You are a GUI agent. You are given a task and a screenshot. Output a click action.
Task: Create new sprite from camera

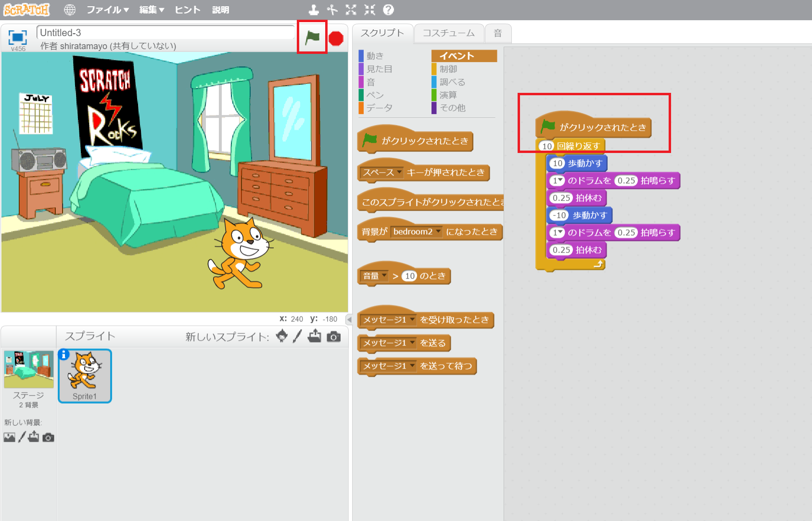[x=333, y=337]
